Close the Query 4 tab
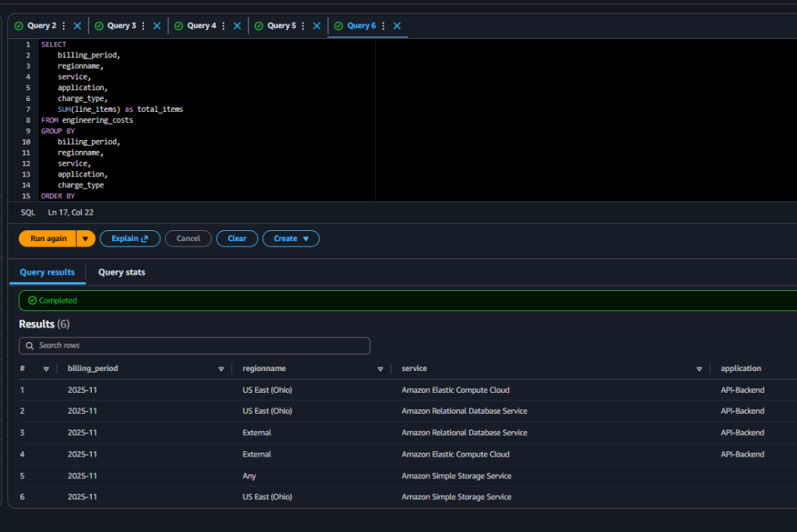This screenshot has width=797, height=532. pyautogui.click(x=237, y=26)
